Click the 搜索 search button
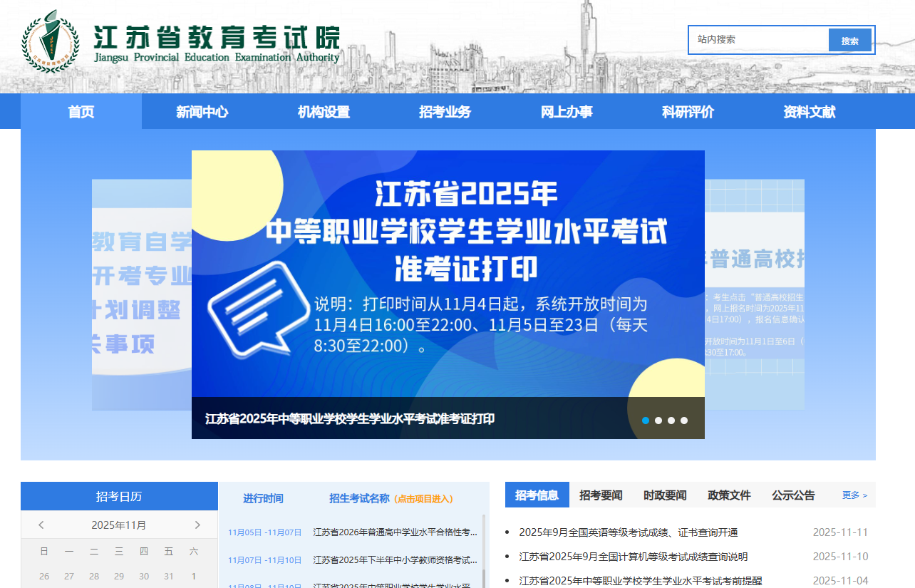915x588 pixels. tap(849, 41)
